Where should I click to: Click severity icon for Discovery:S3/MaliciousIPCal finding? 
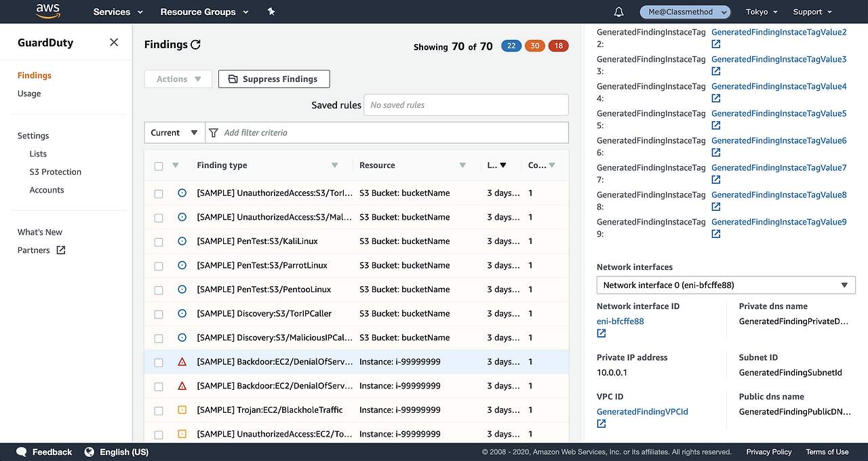click(182, 338)
